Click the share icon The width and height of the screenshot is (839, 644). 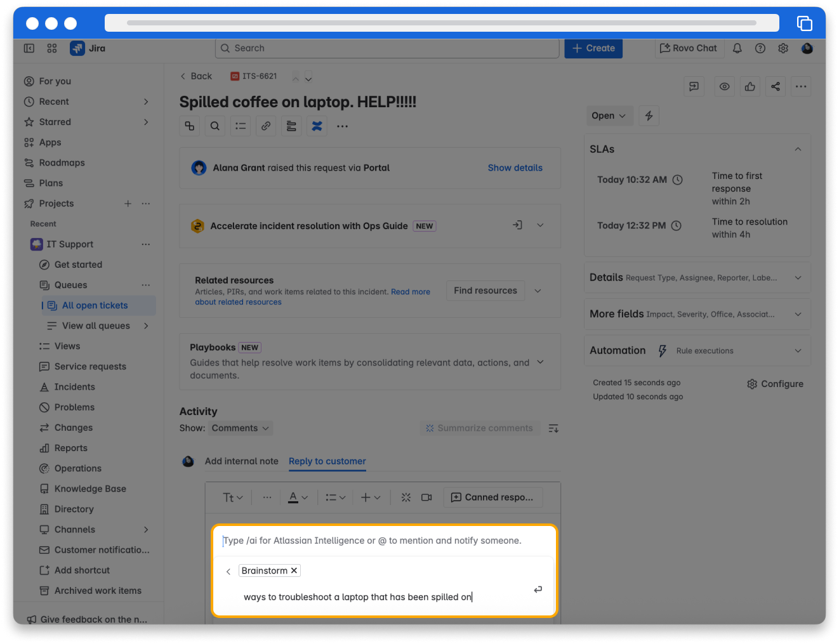[x=776, y=86]
